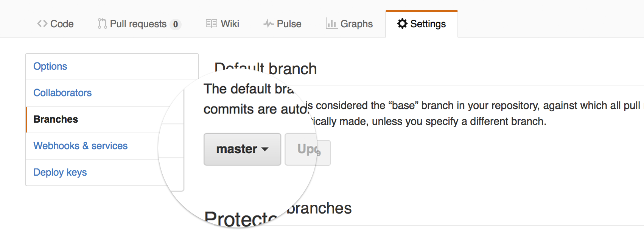
Task: Open the Graphs tab
Action: (356, 24)
